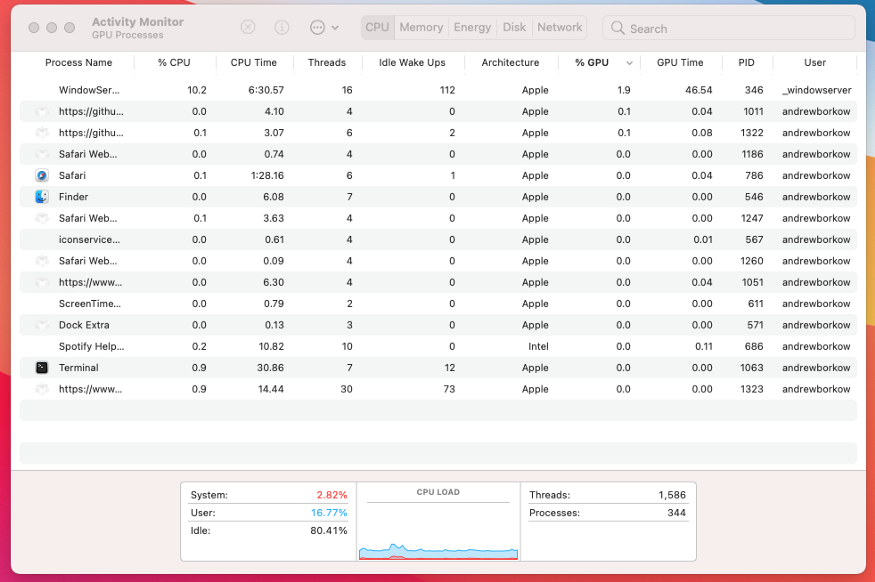Click the stop process (X) toolbar icon
Screen dimensions: 875x582
[248, 27]
